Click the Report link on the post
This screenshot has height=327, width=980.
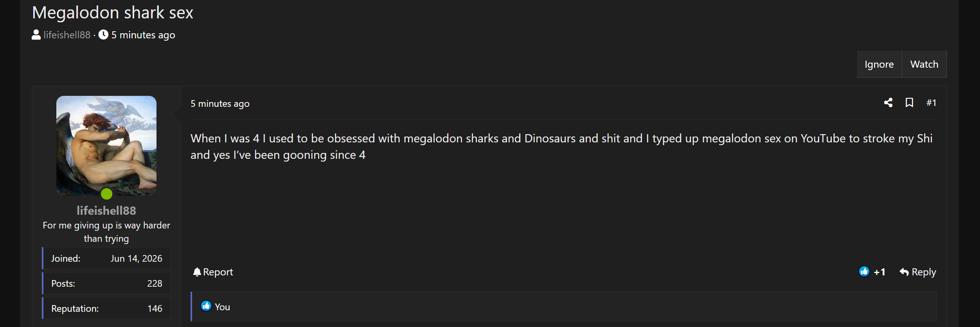point(218,272)
